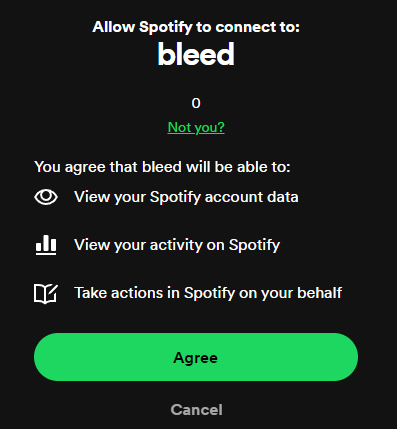Click the bleed app name heading
Screen dimensions: 397x429
(x=196, y=54)
